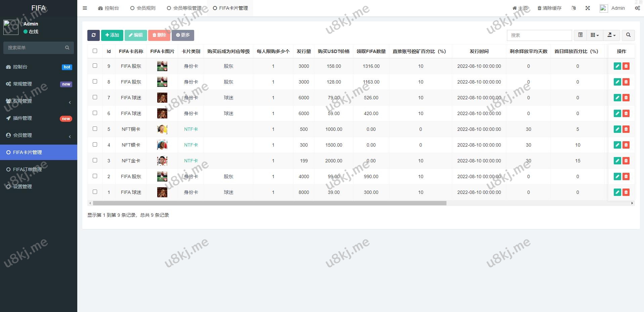Click the green edit icon for FIFA 股东 row 9
Screen dimensions: 644x312
coord(617,66)
